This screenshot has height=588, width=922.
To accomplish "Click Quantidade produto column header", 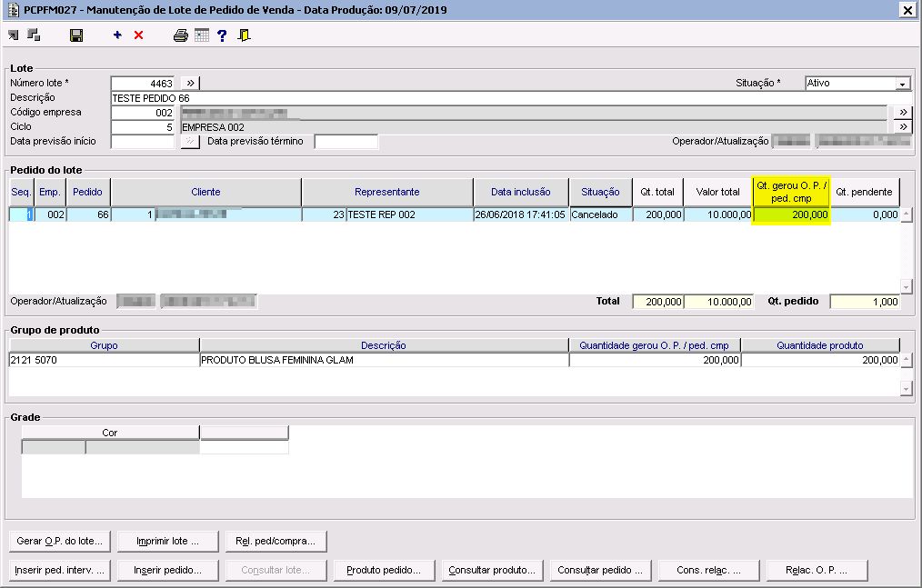I will (x=820, y=345).
